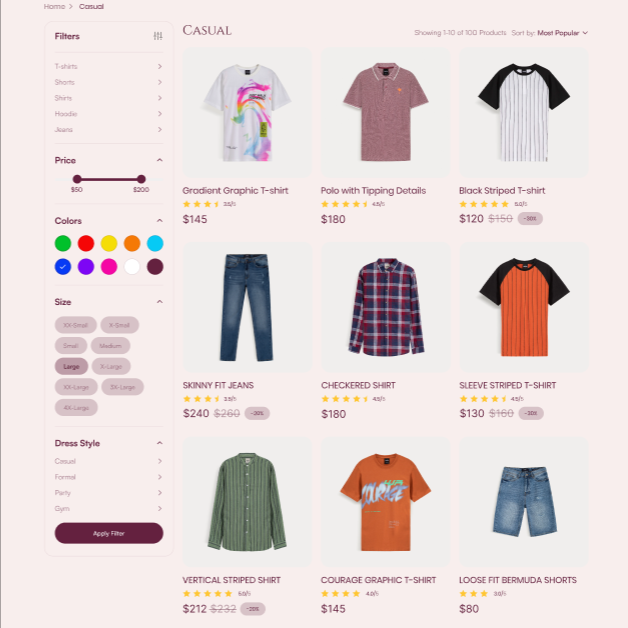Screen dimensions: 628x628
Task: Collapse the Price filter section
Action: pyautogui.click(x=160, y=160)
